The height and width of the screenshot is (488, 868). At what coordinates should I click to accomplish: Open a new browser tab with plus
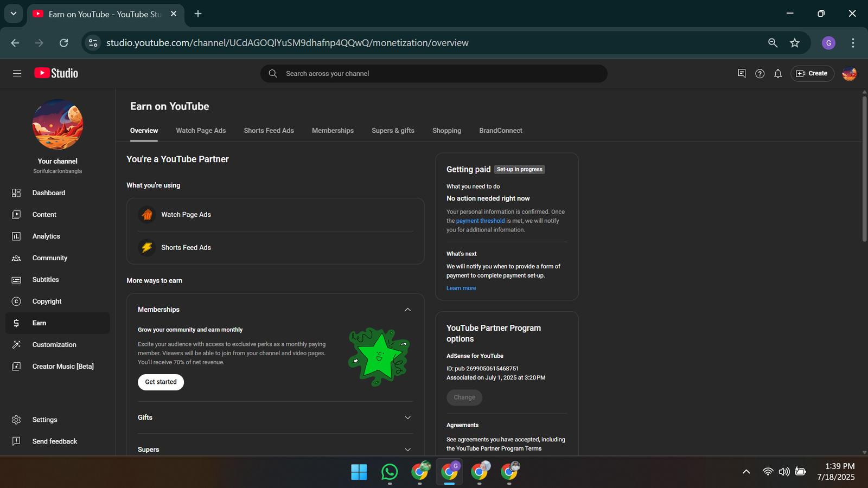click(198, 14)
